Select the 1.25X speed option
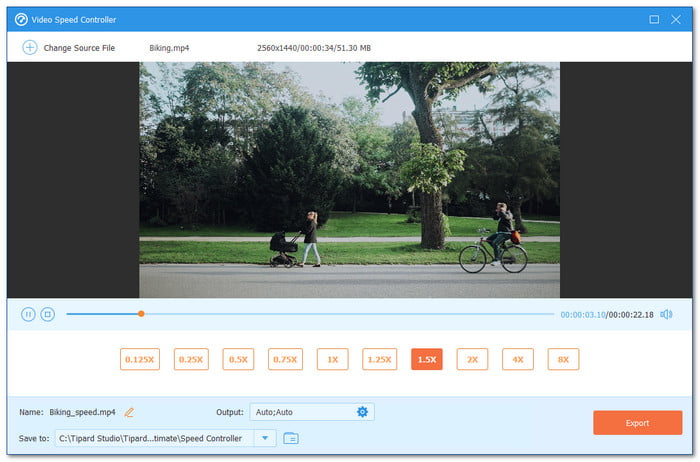 pyautogui.click(x=379, y=359)
